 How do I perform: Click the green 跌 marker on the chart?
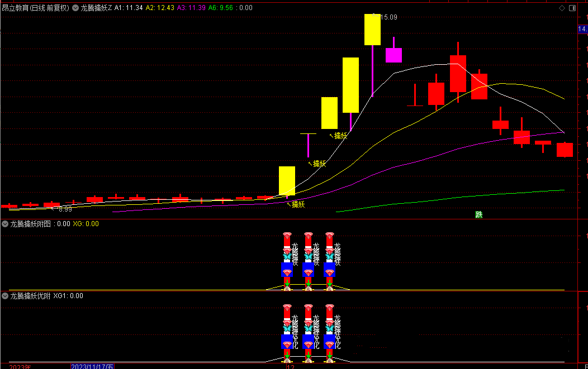point(478,215)
